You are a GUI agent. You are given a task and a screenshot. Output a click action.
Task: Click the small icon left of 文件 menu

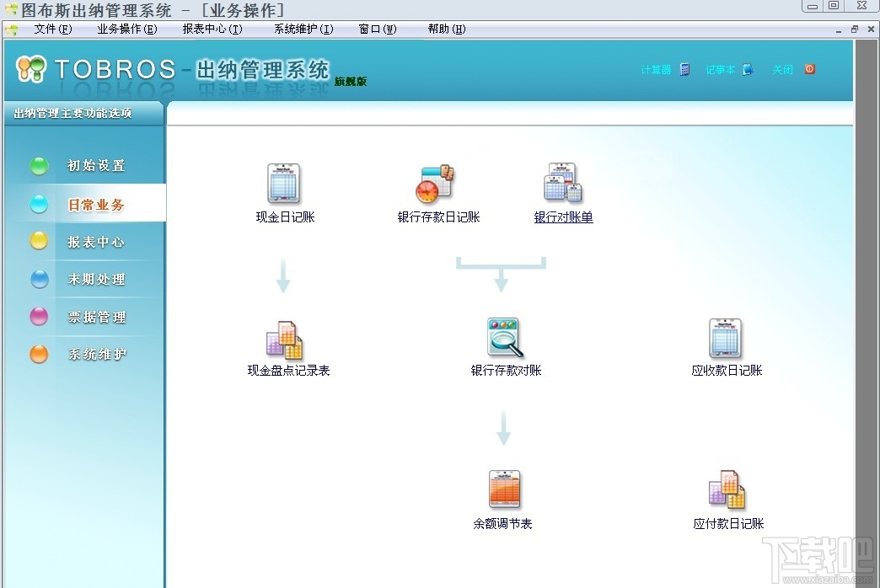point(11,29)
